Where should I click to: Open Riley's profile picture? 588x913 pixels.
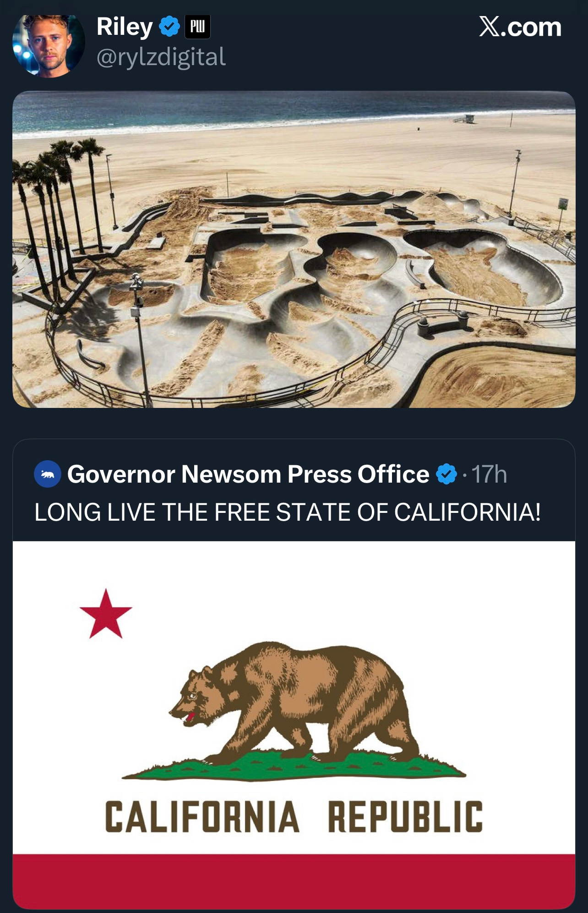49,45
